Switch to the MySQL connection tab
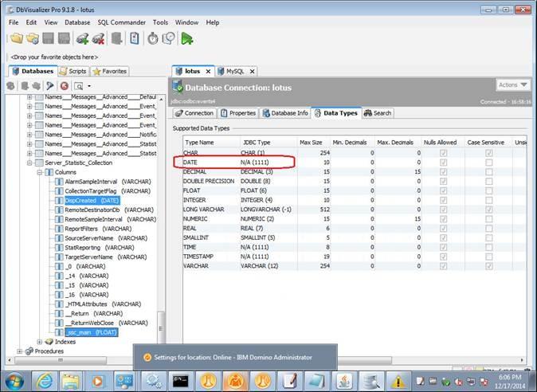537x392 pixels. pos(235,71)
